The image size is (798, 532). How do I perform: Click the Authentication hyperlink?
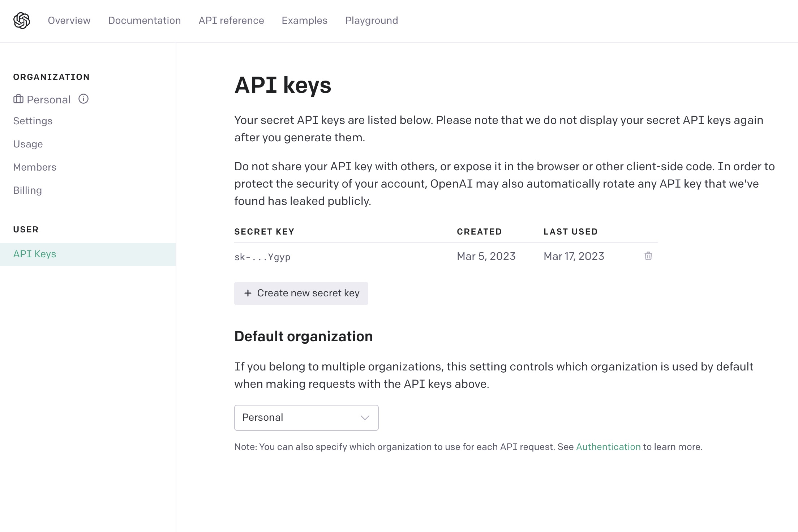[608, 447]
